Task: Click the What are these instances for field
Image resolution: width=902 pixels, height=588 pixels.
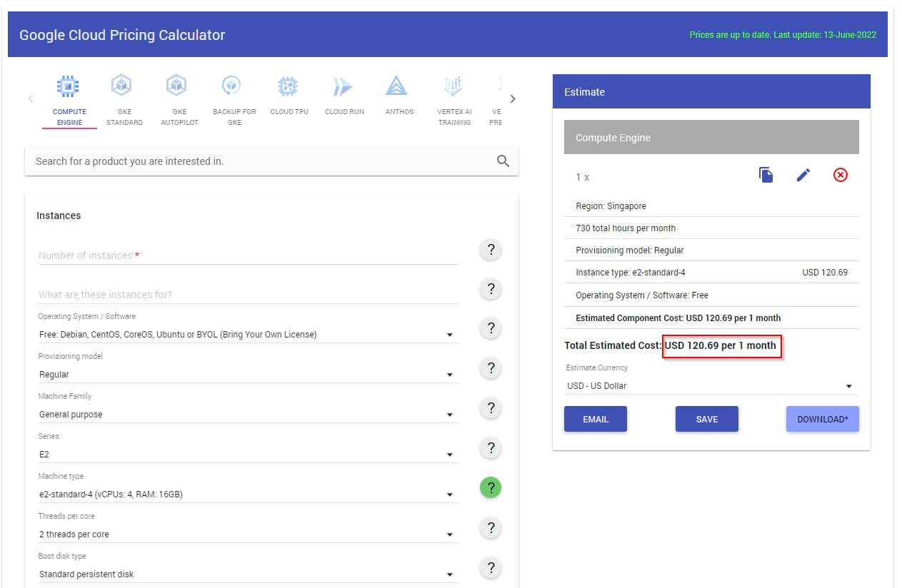Action: 248,294
